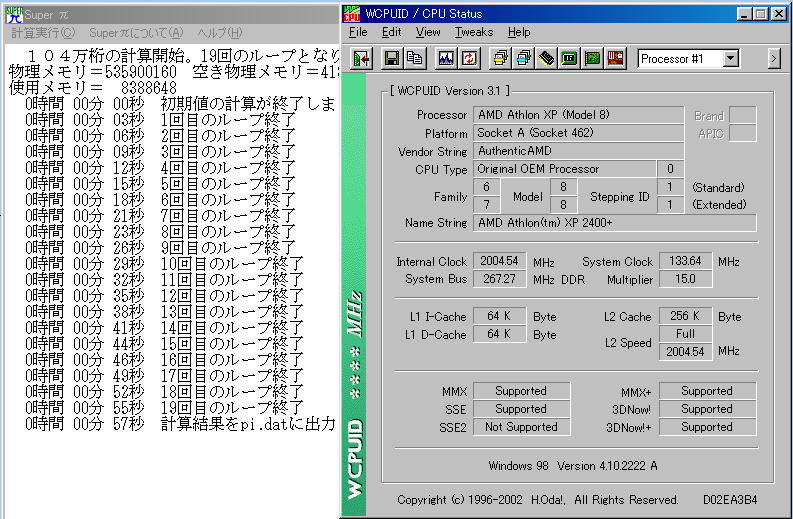Click the 10回目のループ終了 line
The width and height of the screenshot is (793, 519).
164,264
